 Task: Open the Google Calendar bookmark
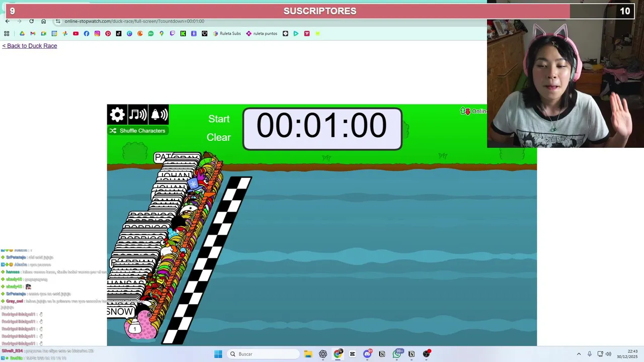pos(54,34)
